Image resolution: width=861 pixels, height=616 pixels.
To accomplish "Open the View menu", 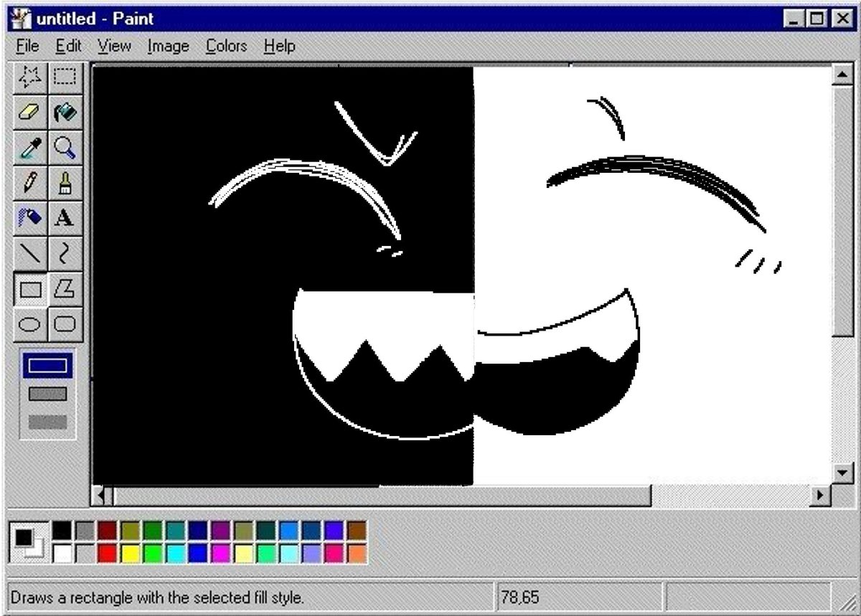I will 114,46.
